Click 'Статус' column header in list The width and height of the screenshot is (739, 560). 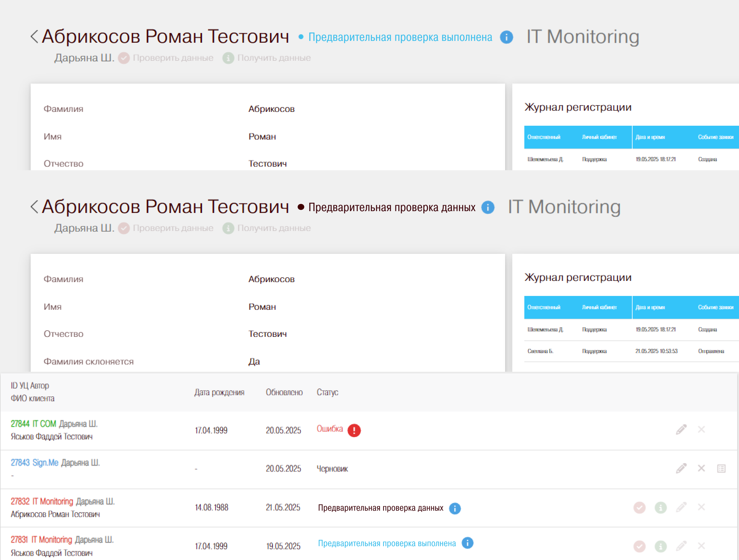[x=327, y=392]
